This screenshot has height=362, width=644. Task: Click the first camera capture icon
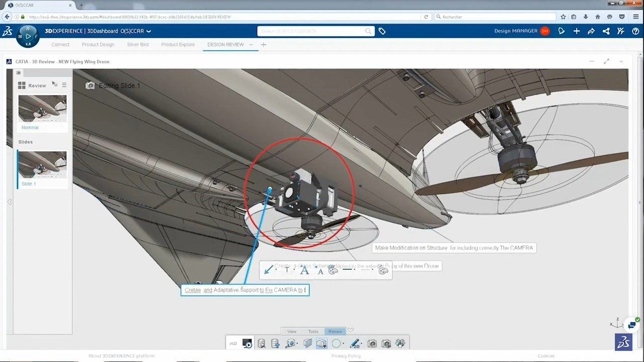[x=372, y=344]
